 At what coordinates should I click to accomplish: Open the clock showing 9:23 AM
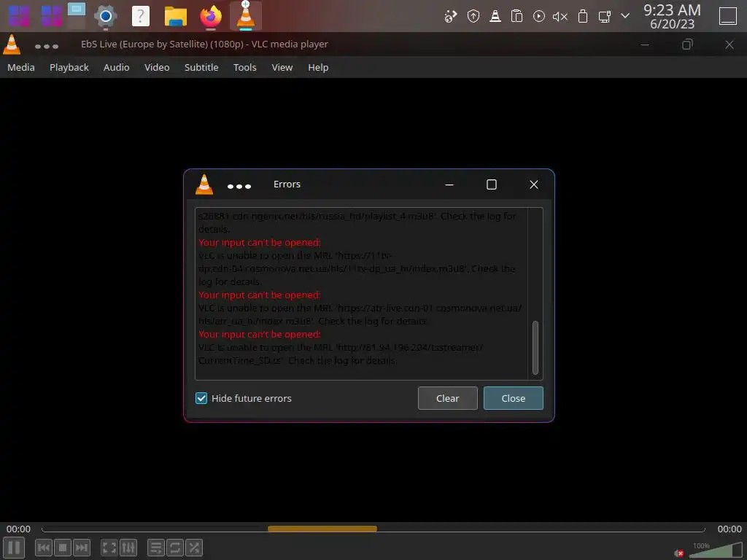click(672, 16)
